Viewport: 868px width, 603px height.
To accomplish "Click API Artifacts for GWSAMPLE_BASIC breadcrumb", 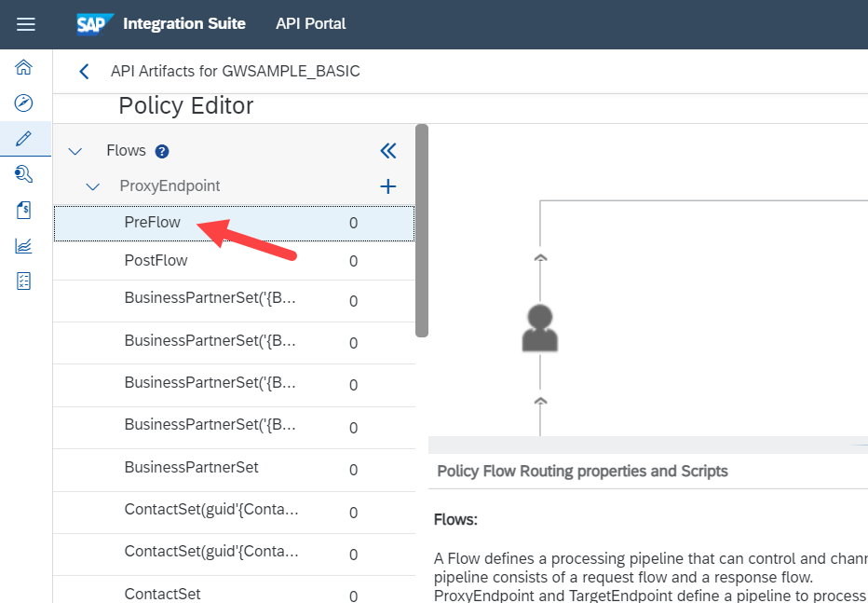I will pos(236,72).
